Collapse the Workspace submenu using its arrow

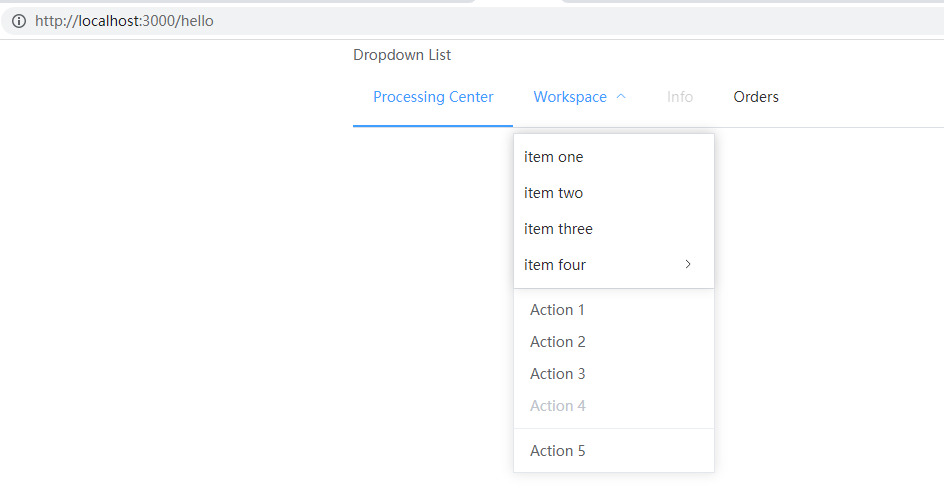pos(621,97)
